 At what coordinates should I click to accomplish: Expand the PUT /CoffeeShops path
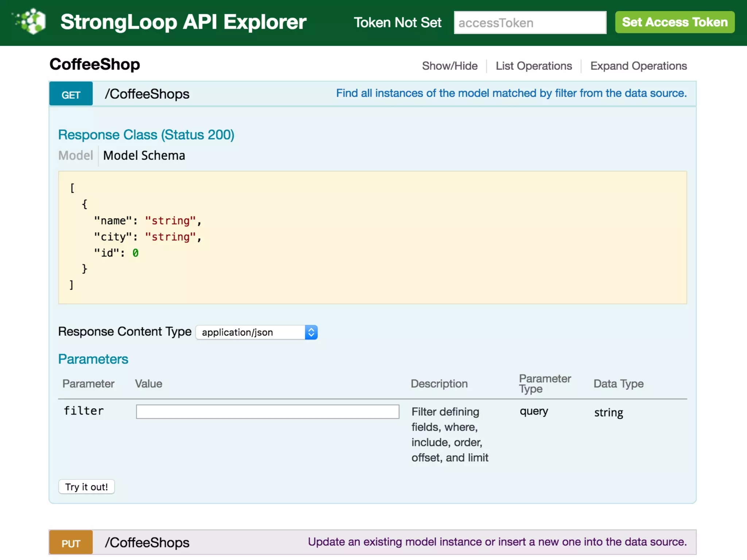coord(147,542)
